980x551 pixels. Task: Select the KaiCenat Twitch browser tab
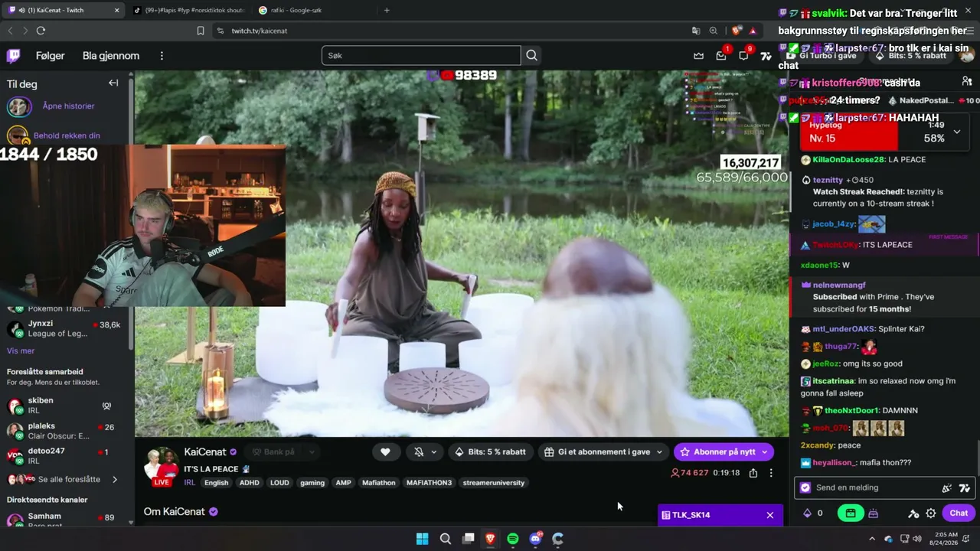pos(64,10)
